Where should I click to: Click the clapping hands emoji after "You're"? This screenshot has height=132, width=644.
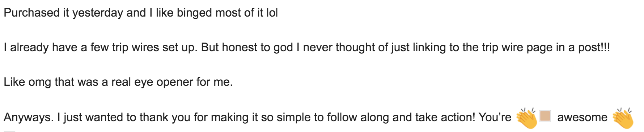point(527,118)
